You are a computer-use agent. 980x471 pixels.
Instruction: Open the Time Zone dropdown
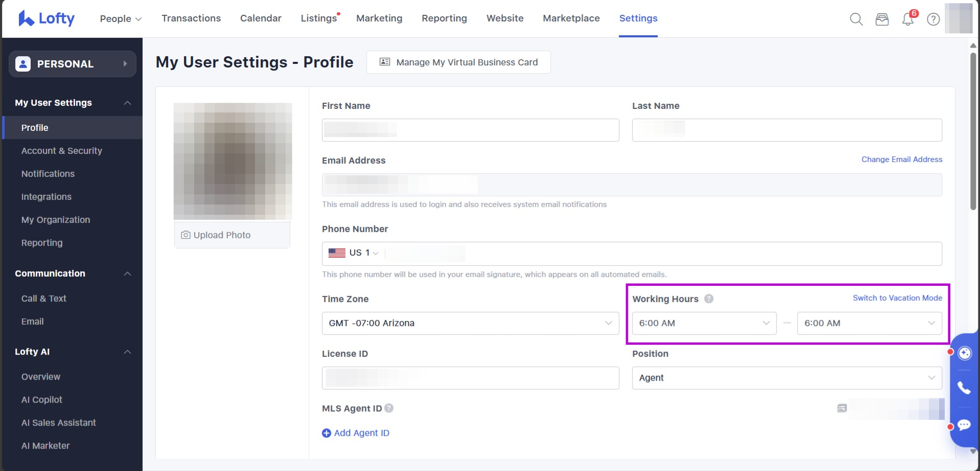(470, 323)
